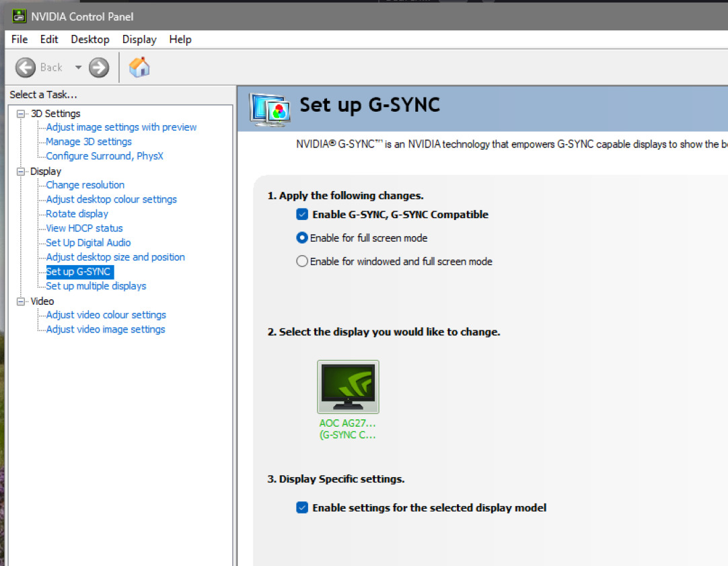
Task: Open Manage 3D settings page
Action: pyautogui.click(x=89, y=141)
